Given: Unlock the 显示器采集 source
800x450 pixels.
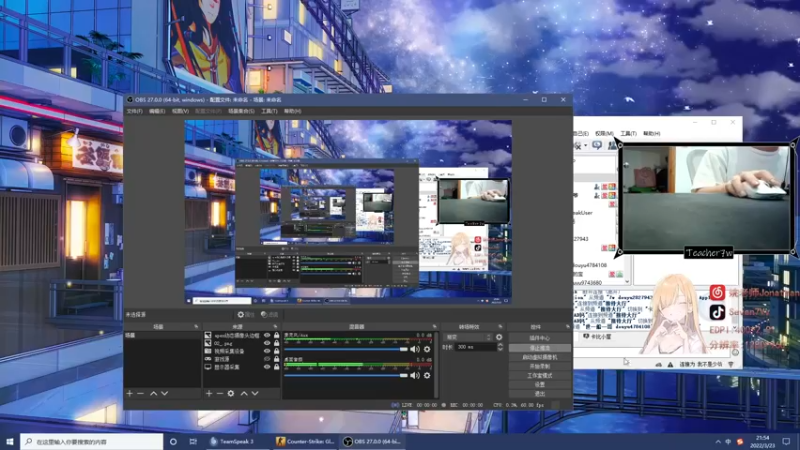Looking at the screenshot, I should [x=277, y=367].
